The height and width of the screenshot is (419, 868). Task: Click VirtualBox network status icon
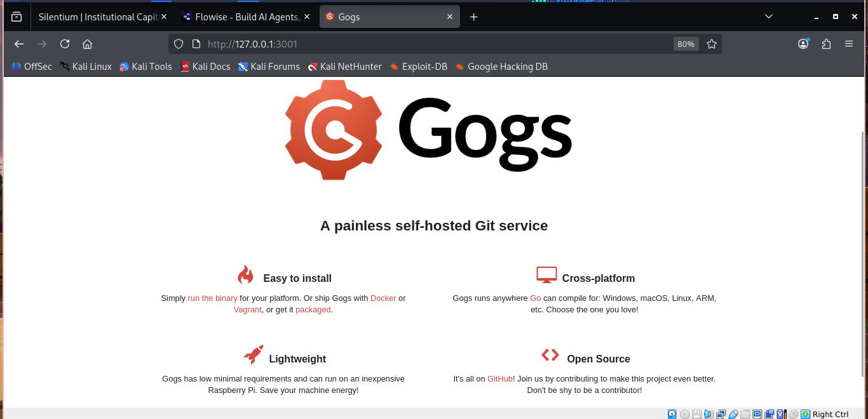pos(721,414)
